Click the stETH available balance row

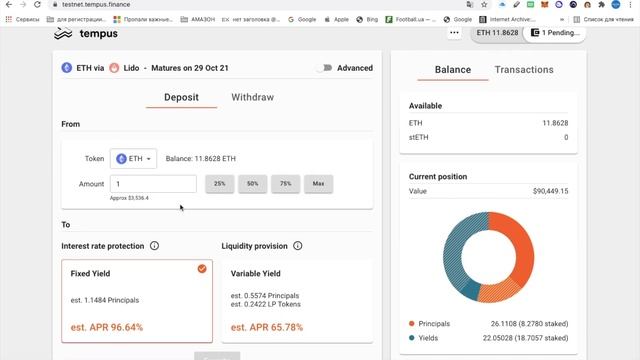point(489,137)
